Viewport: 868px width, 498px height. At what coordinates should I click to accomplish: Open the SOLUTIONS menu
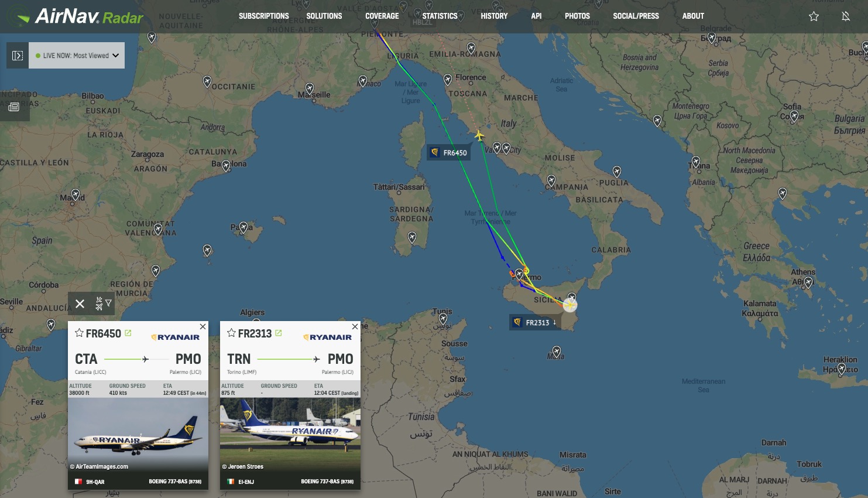click(x=324, y=16)
